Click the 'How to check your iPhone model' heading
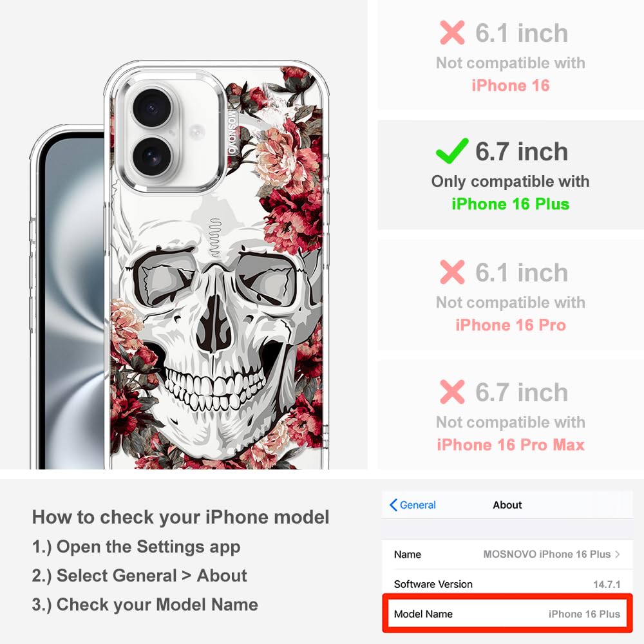644x644 pixels. [181, 517]
